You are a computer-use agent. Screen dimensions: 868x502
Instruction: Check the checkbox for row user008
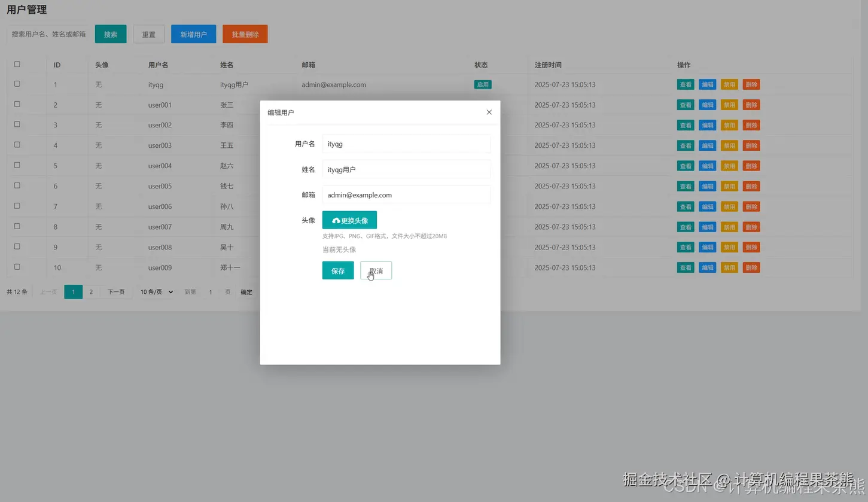17,247
